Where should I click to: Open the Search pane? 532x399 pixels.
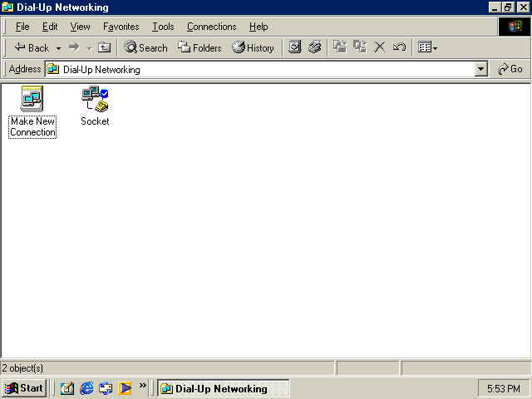(145, 48)
